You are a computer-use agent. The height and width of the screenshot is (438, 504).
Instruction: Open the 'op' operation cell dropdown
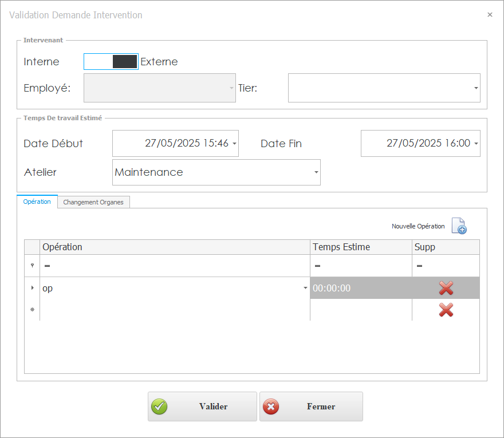(305, 288)
